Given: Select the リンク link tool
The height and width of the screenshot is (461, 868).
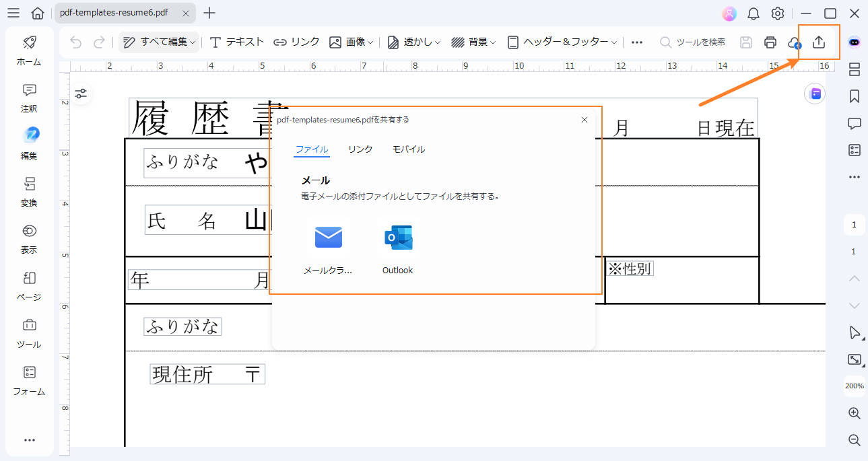Looking at the screenshot, I should coord(296,41).
